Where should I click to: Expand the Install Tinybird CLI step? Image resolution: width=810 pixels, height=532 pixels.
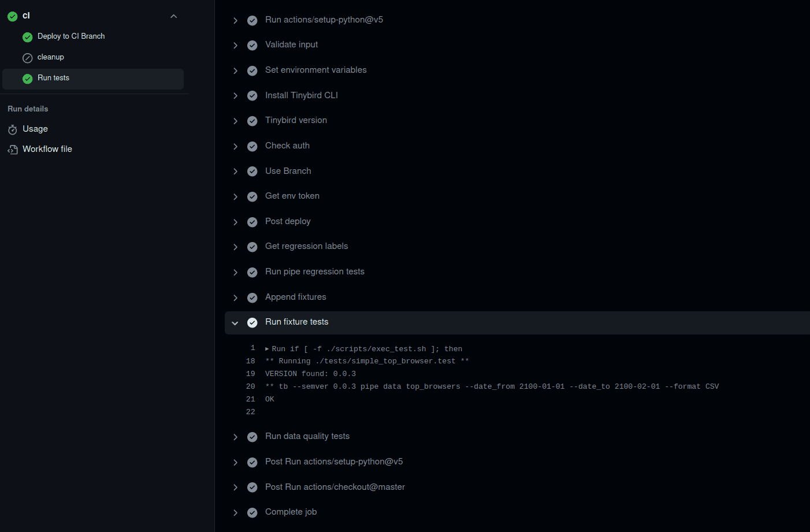(x=235, y=96)
